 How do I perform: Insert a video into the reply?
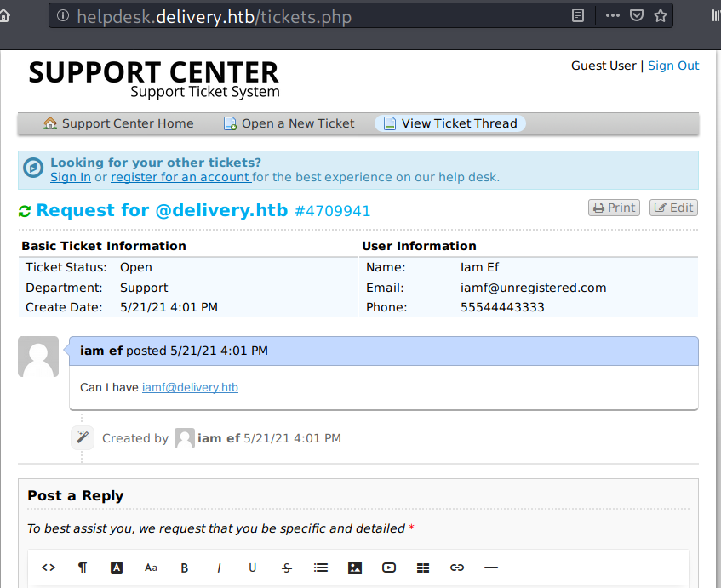(x=389, y=568)
